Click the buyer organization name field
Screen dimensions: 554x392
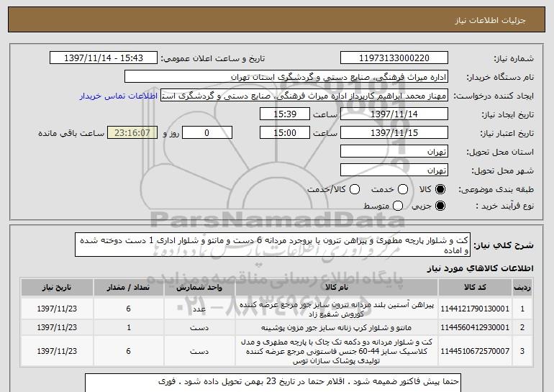click(x=286, y=77)
